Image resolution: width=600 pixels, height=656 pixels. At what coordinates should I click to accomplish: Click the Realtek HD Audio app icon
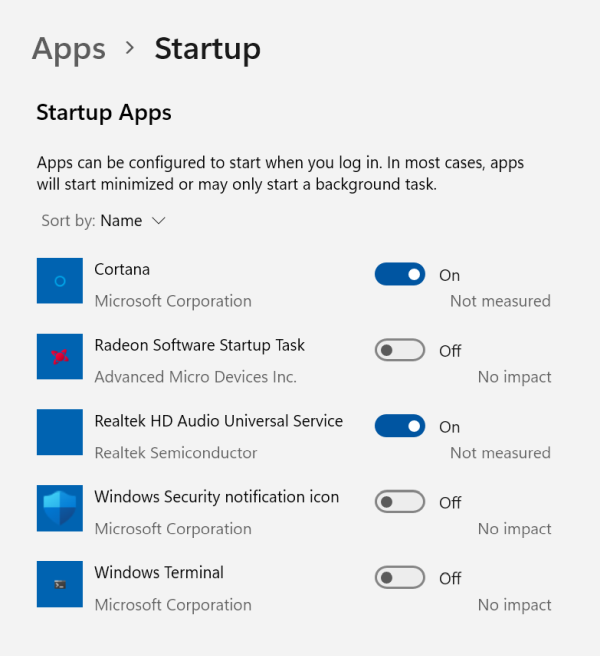tap(60, 433)
